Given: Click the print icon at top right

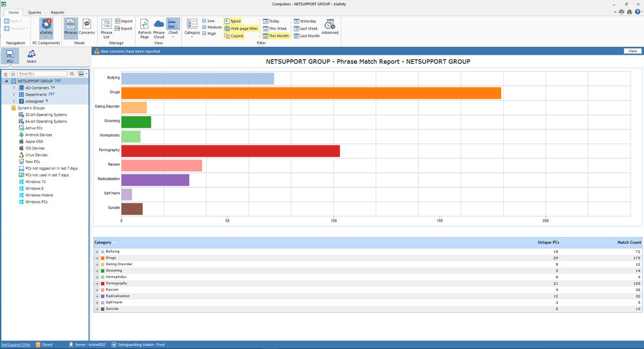Looking at the screenshot, I should point(621,12).
